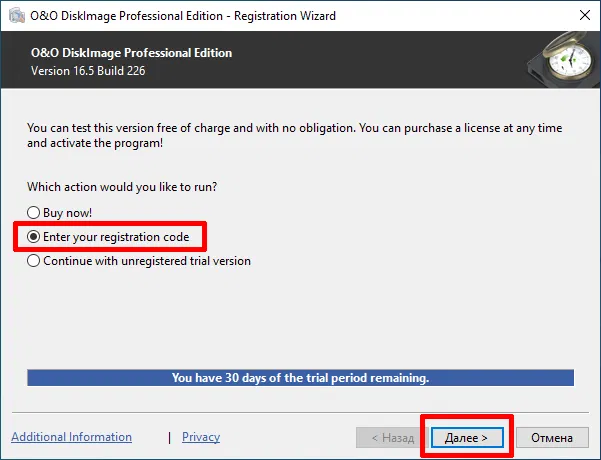Screen dimensions: 601x460
Task: Click the DiskImage app icon in title bar
Action: point(17,15)
